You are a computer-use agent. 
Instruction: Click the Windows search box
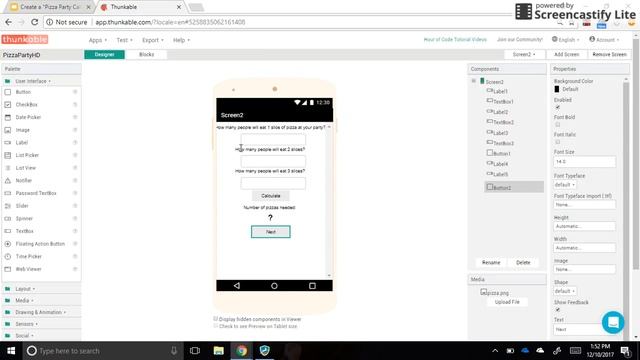(103, 351)
